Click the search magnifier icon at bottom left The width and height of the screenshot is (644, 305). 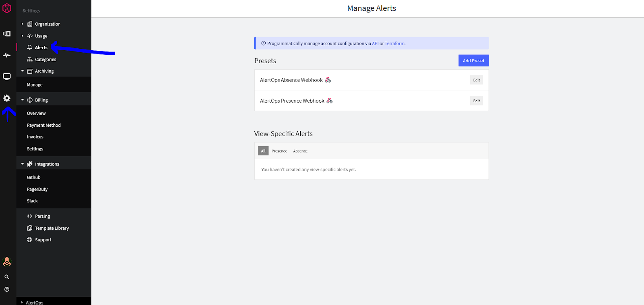point(7,277)
